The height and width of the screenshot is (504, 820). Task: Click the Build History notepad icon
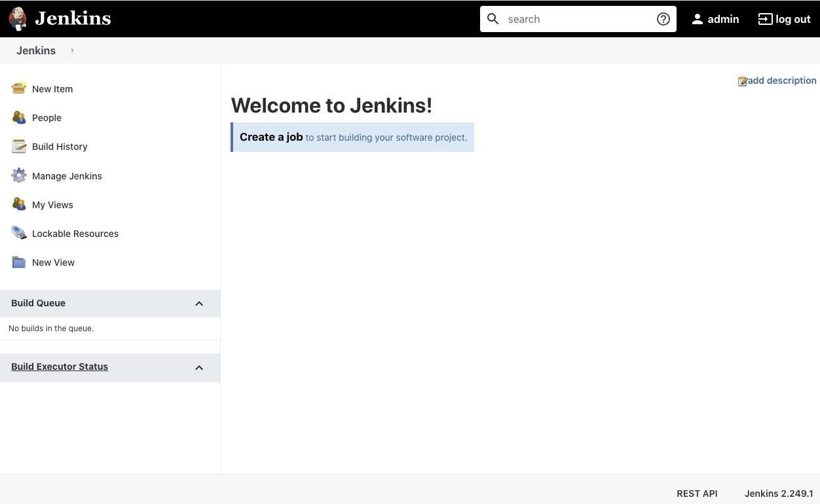[x=19, y=146]
